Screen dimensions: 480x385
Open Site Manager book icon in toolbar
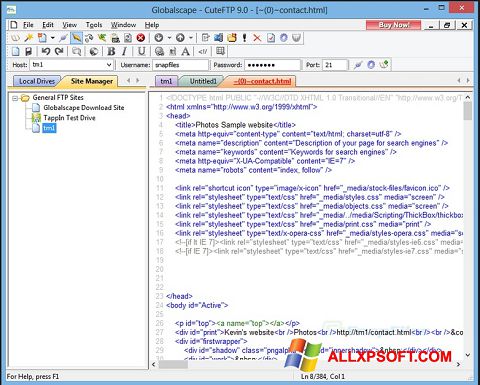(x=15, y=38)
